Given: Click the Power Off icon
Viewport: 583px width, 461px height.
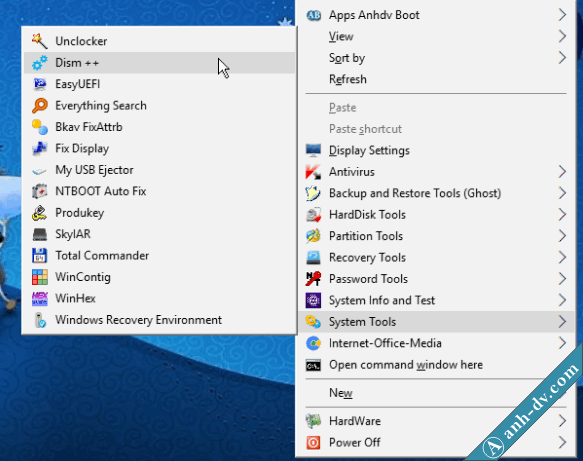Looking at the screenshot, I should [313, 442].
